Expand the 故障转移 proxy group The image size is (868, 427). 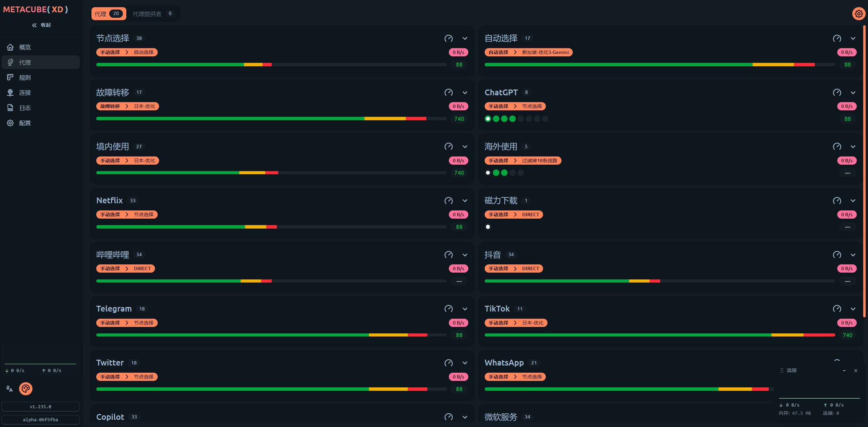pos(465,93)
